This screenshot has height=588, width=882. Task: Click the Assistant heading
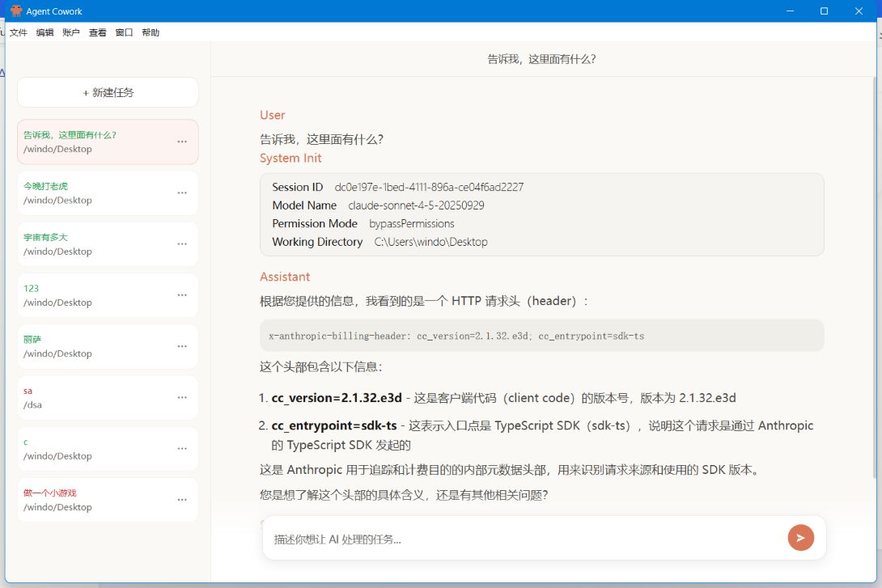click(x=285, y=277)
